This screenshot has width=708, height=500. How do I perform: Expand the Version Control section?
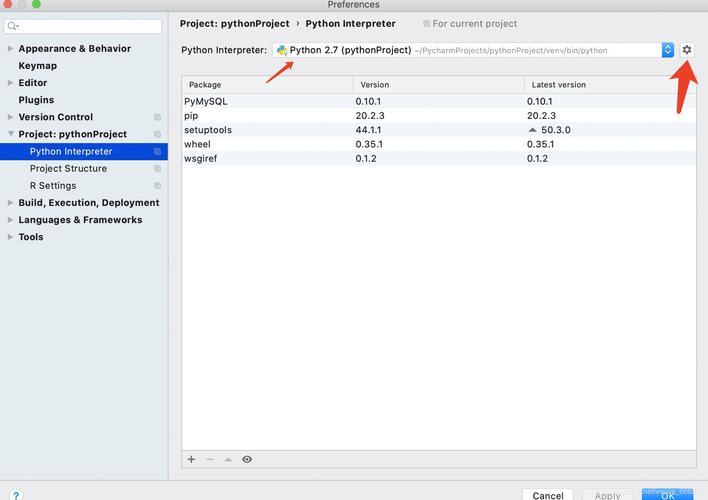pos(10,117)
